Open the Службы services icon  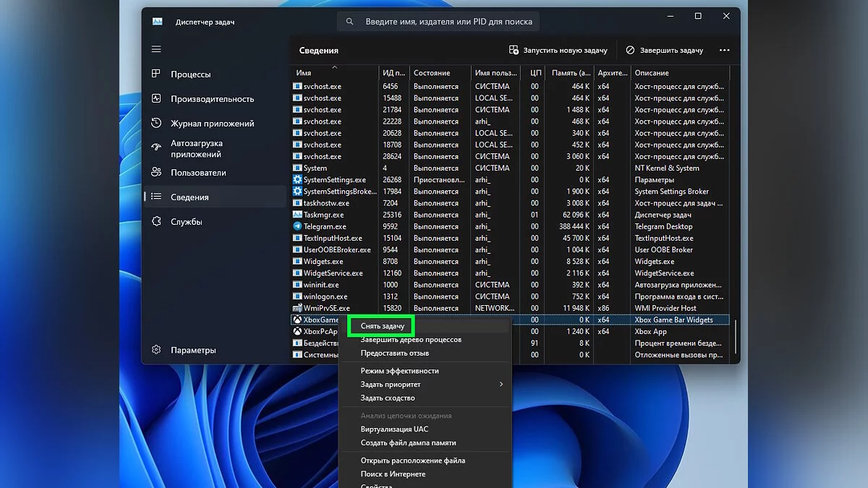[x=156, y=222]
